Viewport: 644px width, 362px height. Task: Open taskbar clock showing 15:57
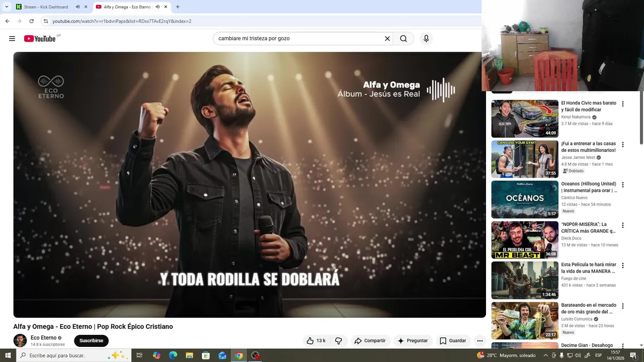coord(614,355)
